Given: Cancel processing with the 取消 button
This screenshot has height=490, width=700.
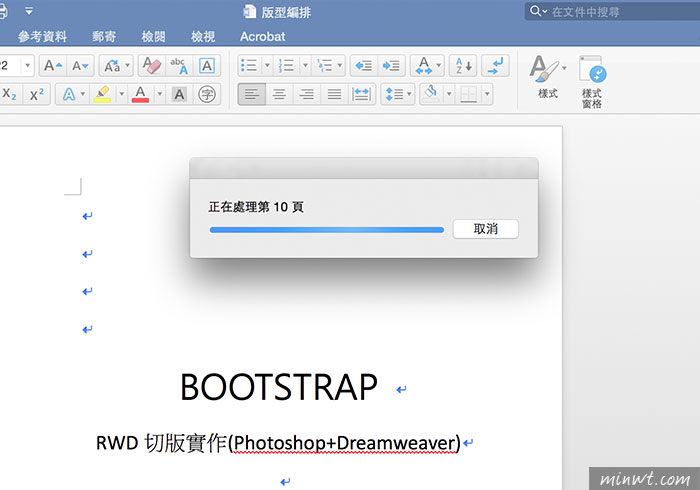Looking at the screenshot, I should pyautogui.click(x=486, y=229).
